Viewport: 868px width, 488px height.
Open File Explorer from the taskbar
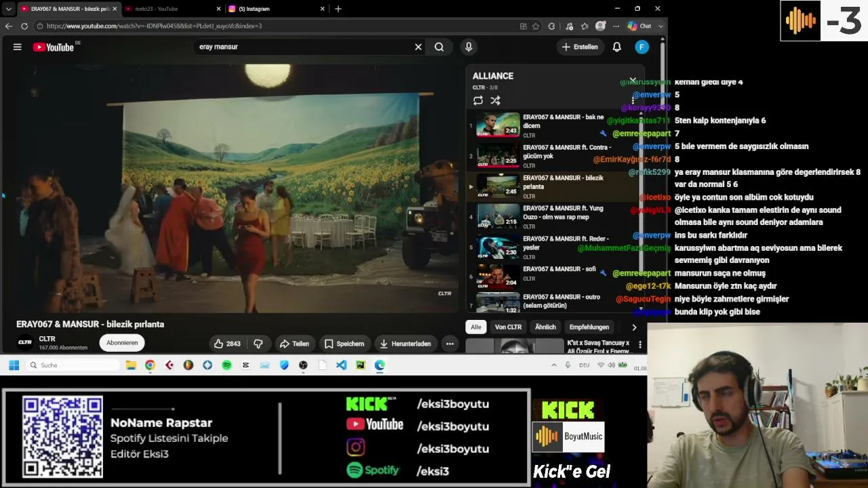(131, 365)
